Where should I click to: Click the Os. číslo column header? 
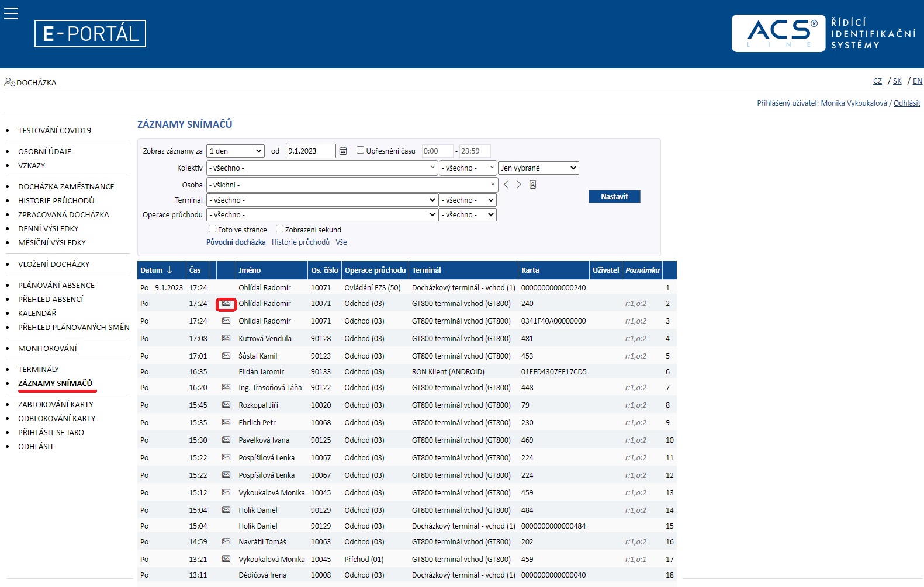coord(324,270)
